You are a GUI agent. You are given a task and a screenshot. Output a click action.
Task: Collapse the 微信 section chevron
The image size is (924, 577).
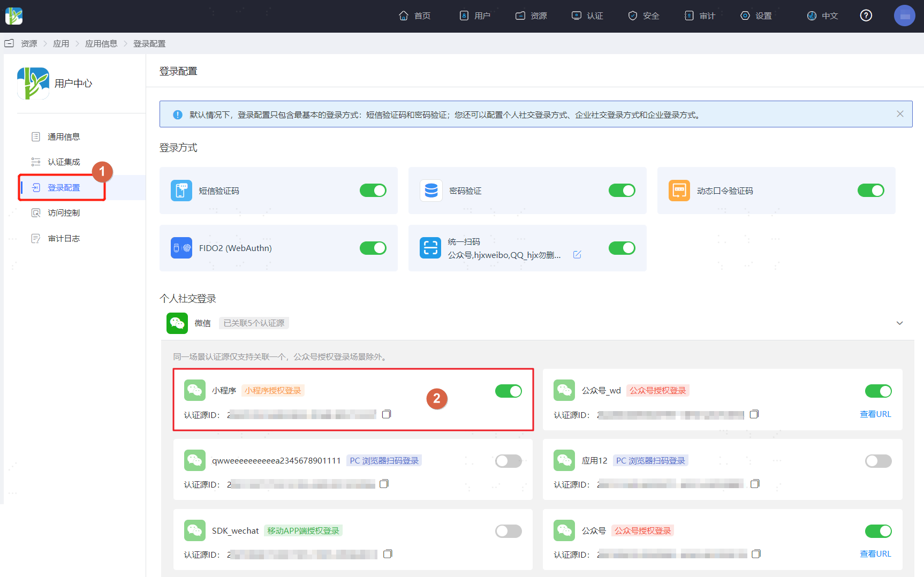click(x=899, y=323)
